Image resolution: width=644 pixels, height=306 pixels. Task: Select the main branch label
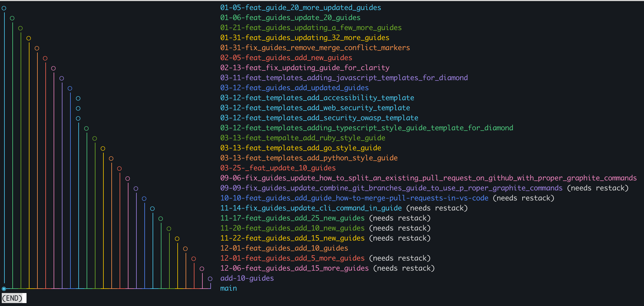[x=228, y=288]
